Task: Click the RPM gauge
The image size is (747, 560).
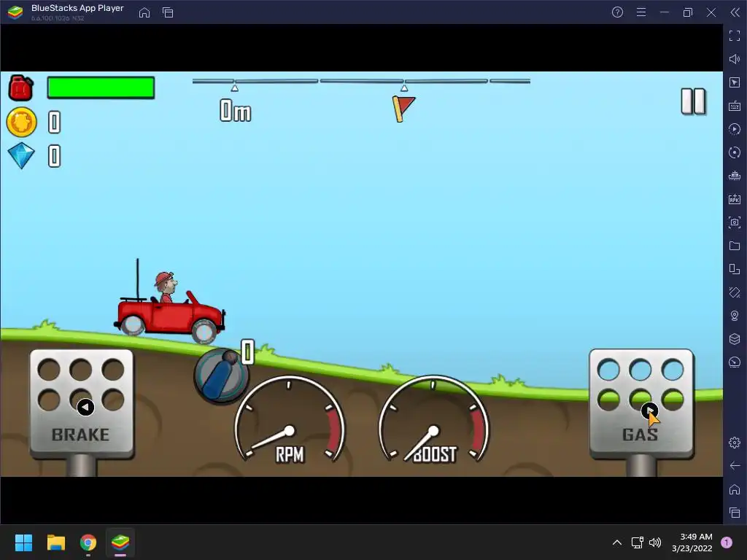Action: tap(289, 421)
